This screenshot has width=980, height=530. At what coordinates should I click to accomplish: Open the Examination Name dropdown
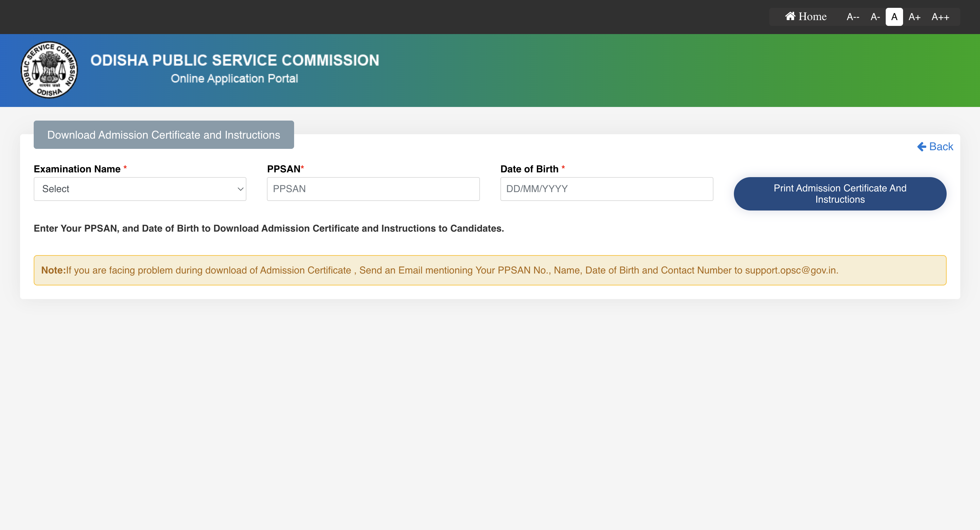[140, 189]
